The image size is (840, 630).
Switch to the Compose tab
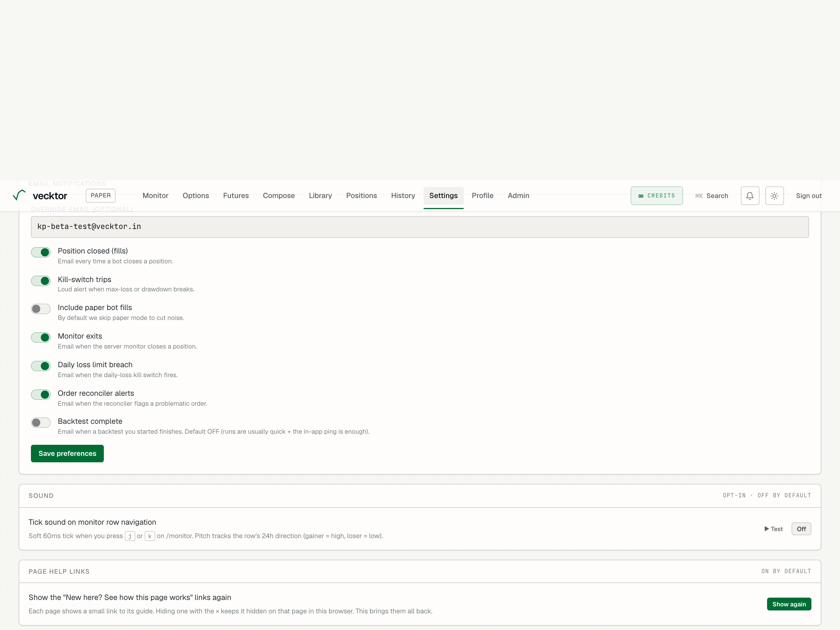(x=279, y=196)
